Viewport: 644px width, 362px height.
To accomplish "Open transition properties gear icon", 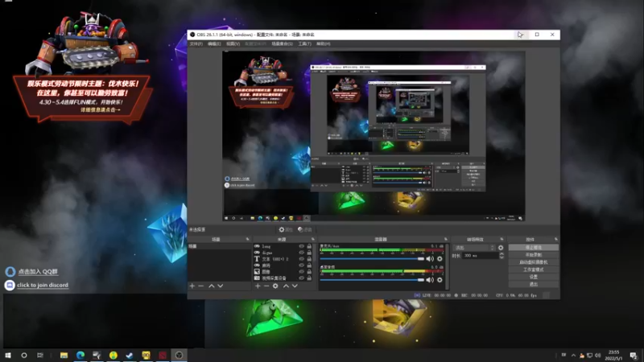I will pyautogui.click(x=501, y=248).
